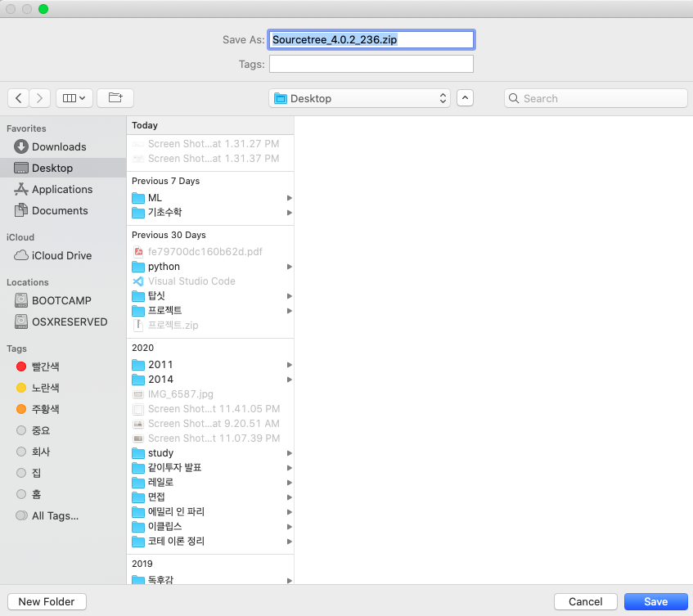Click the blue Save button

pos(656,601)
